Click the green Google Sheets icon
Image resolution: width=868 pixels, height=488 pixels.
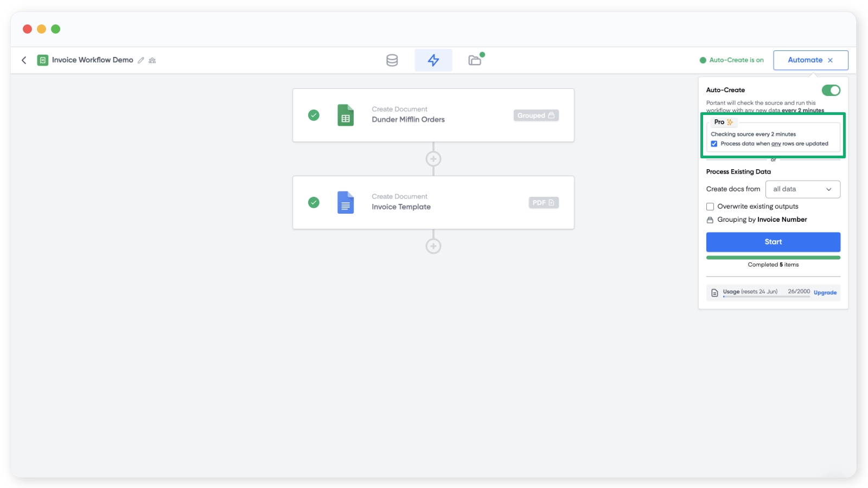[x=346, y=115]
